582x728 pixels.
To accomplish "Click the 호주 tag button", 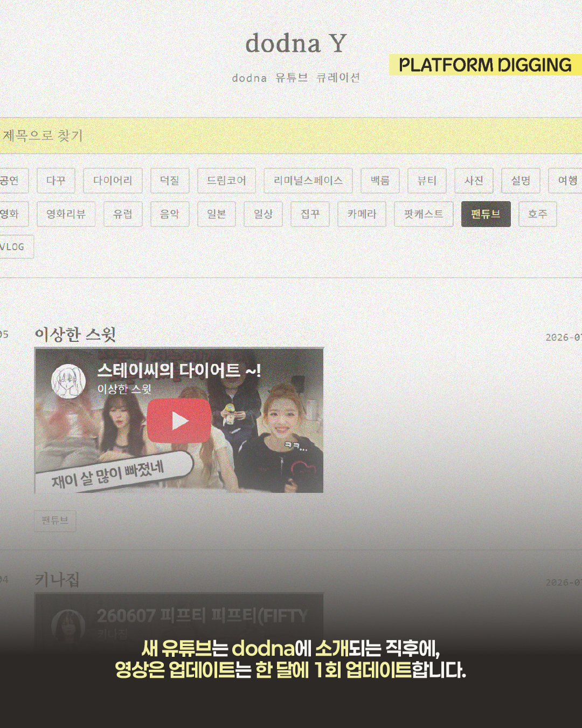I will 537,214.
